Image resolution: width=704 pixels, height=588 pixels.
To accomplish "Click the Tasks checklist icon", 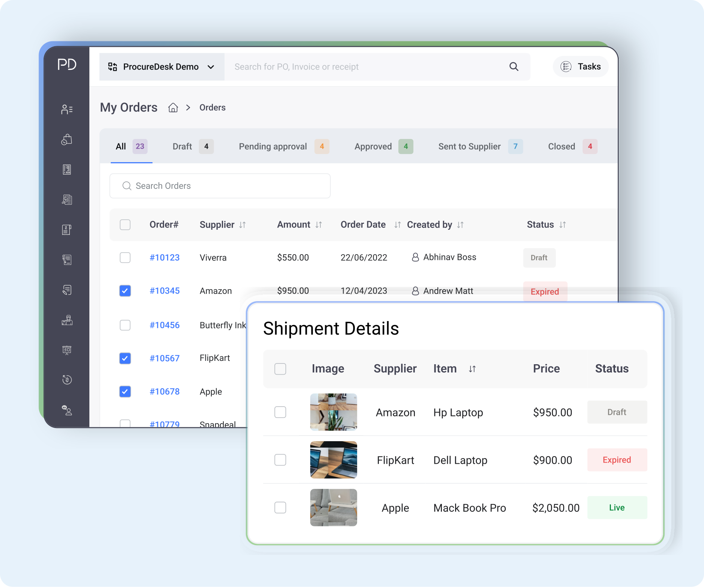I will (566, 67).
